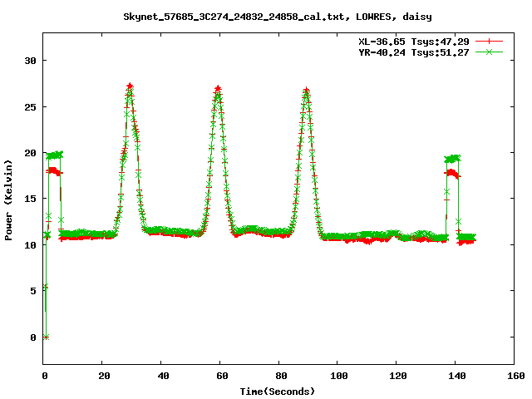Click the plot title with the Skynet filename
Image resolution: width=532 pixels, height=399 pixels.
coord(278,16)
